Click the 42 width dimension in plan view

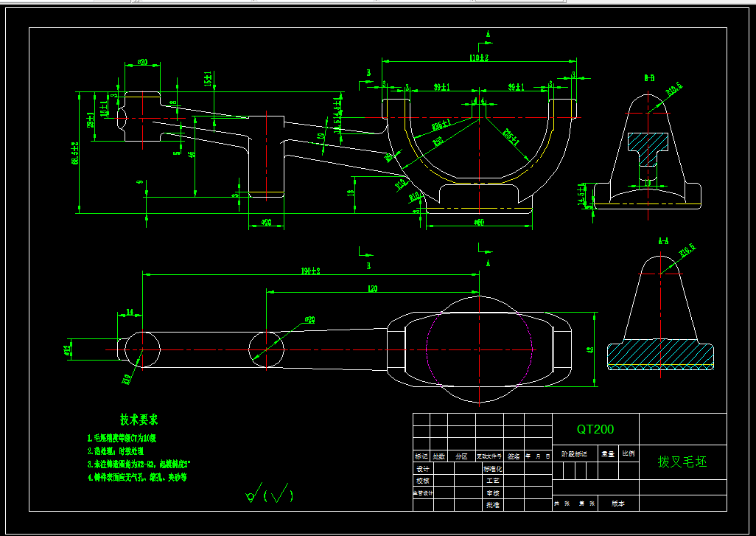pyautogui.click(x=589, y=350)
